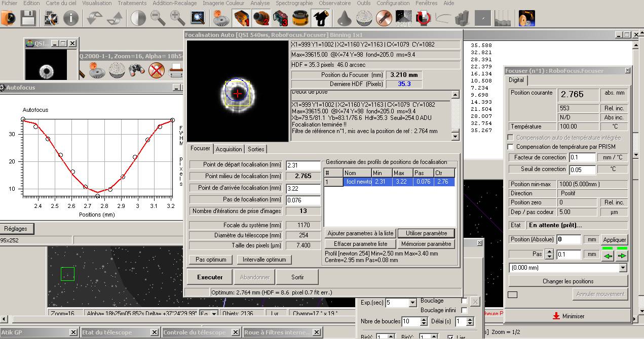The width and height of the screenshot is (644, 339).
Task: Open the Exp.(sec) dropdown list
Action: pyautogui.click(x=412, y=303)
